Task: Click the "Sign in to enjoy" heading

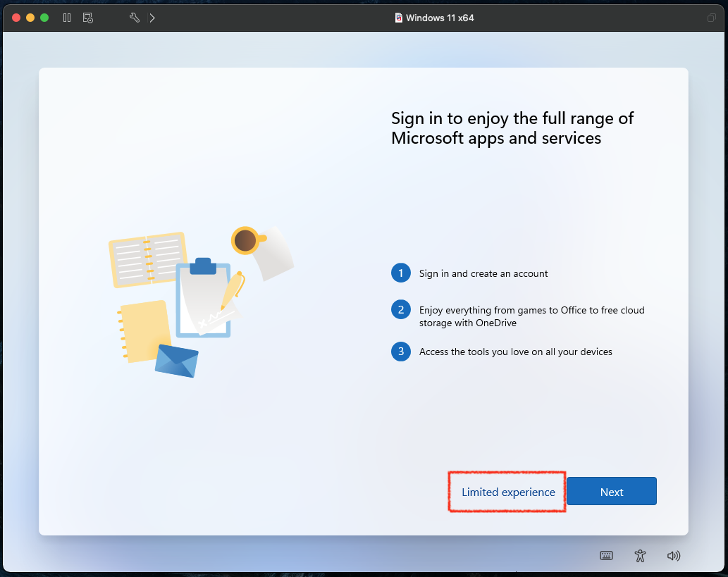Action: [512, 128]
